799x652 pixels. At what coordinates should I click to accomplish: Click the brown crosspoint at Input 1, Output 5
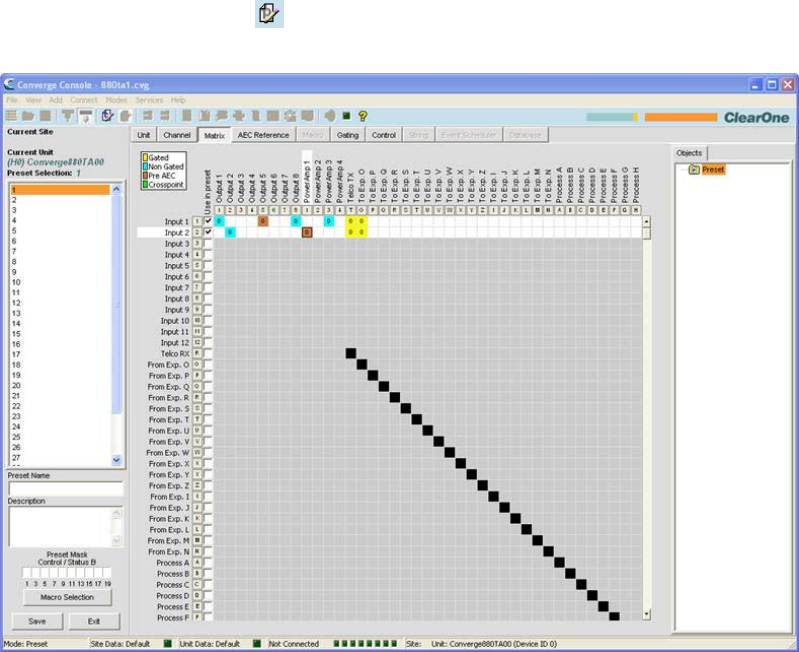click(263, 222)
